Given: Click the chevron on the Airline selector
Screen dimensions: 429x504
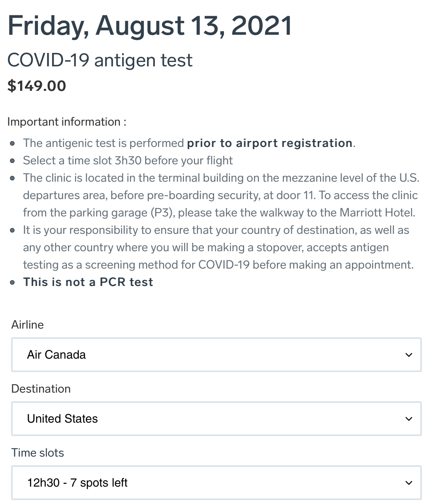Looking at the screenshot, I should 408,355.
